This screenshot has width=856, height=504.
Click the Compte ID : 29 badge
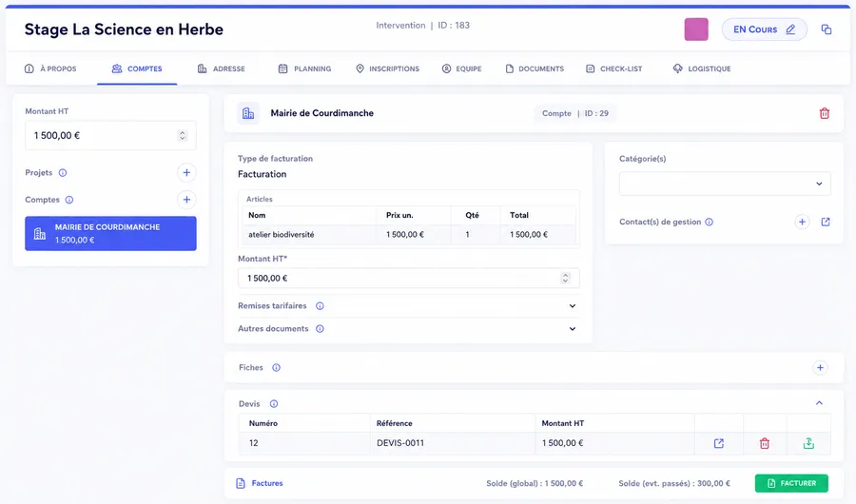(x=574, y=113)
